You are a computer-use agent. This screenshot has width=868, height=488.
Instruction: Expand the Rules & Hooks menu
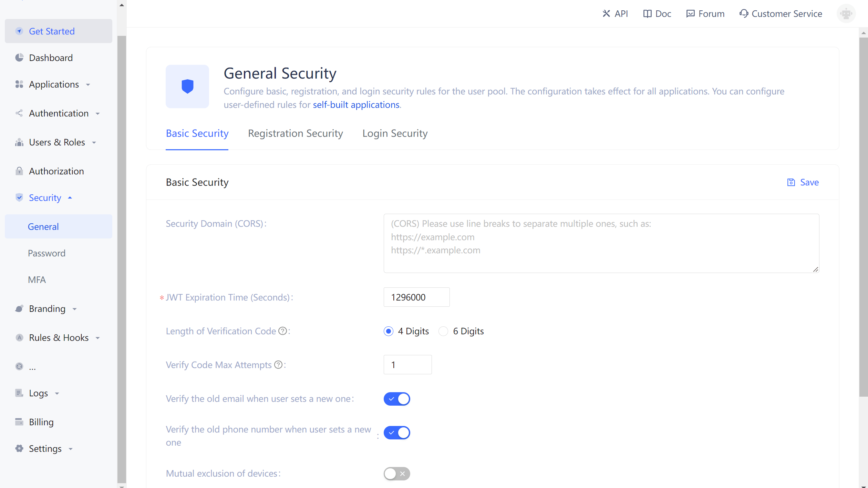point(59,338)
